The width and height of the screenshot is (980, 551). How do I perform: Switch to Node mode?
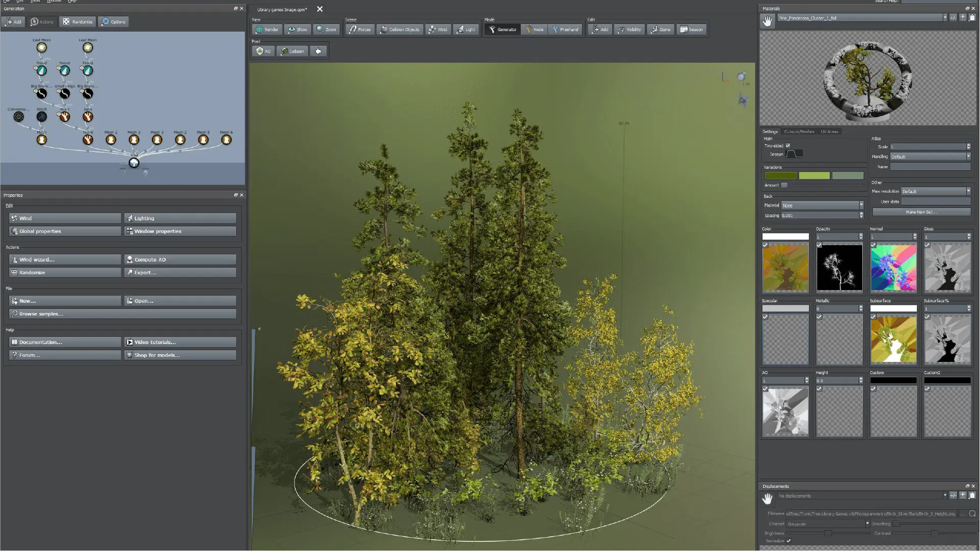click(534, 30)
